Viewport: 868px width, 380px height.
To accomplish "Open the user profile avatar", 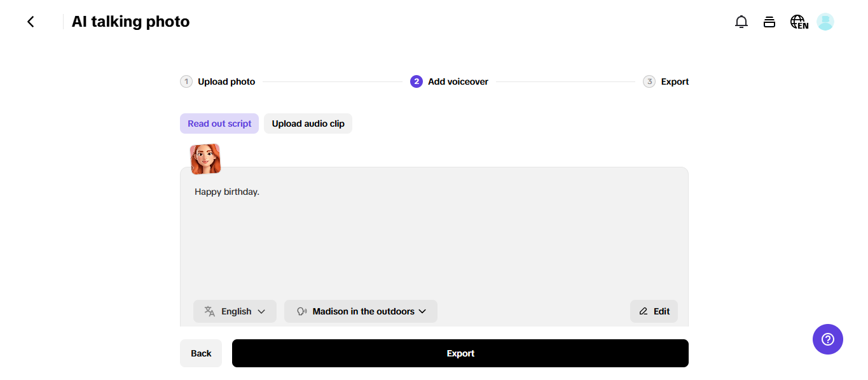I will point(825,22).
